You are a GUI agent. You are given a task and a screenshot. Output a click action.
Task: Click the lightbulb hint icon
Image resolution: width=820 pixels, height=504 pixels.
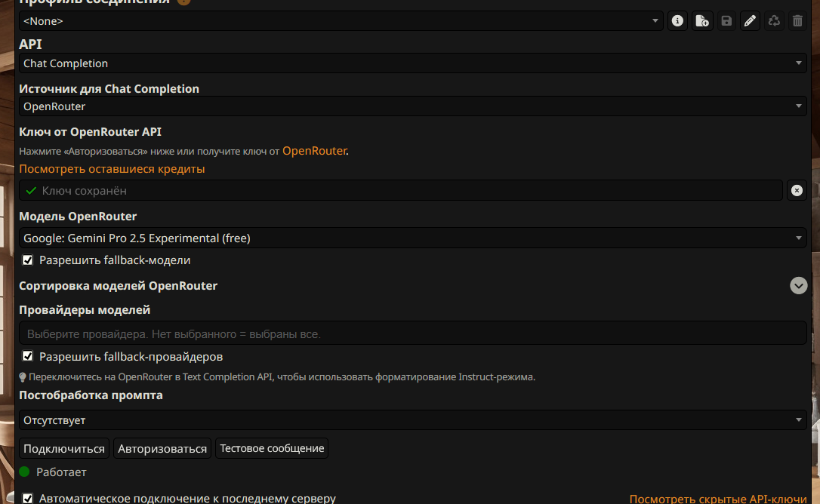tap(23, 377)
